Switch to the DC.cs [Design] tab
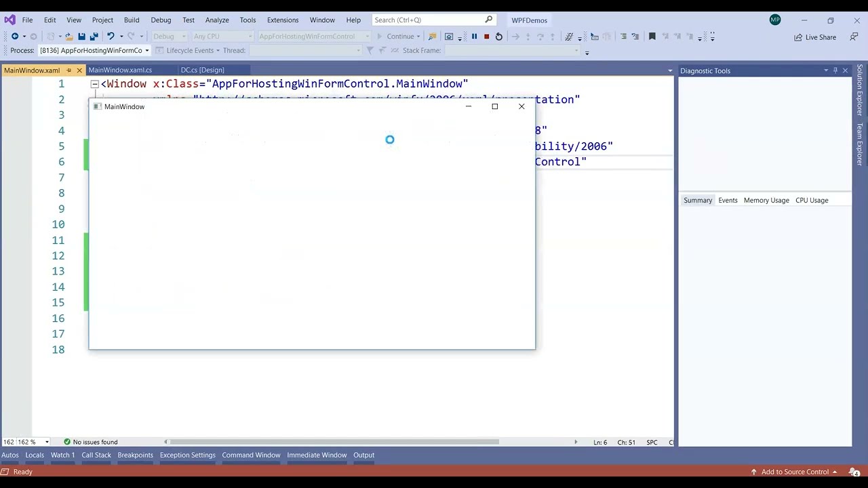Viewport: 868px width, 488px height. click(x=202, y=70)
